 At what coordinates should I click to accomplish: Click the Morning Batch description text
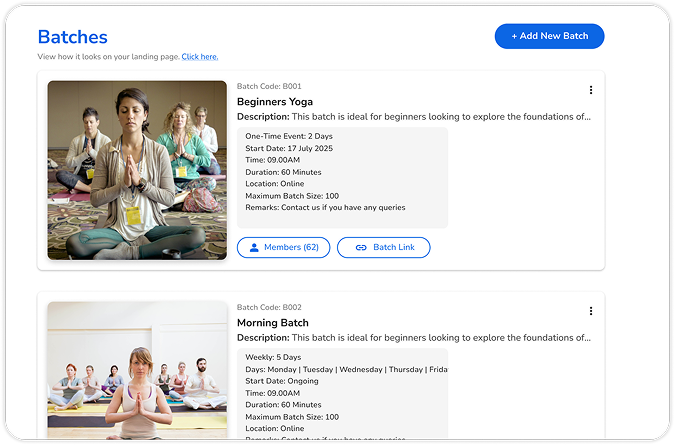pos(414,338)
